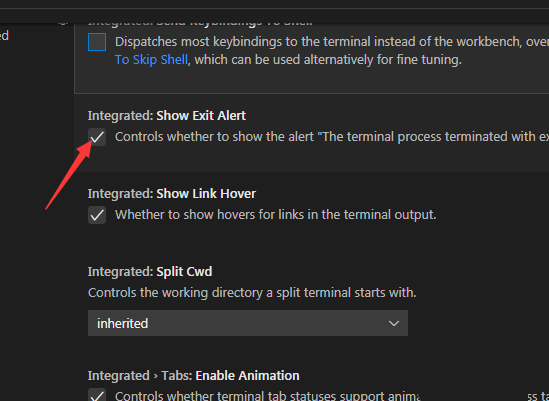Click the 'Whether to show hovers for links' description
Viewport: 549px width, 401px height.
pos(276,215)
